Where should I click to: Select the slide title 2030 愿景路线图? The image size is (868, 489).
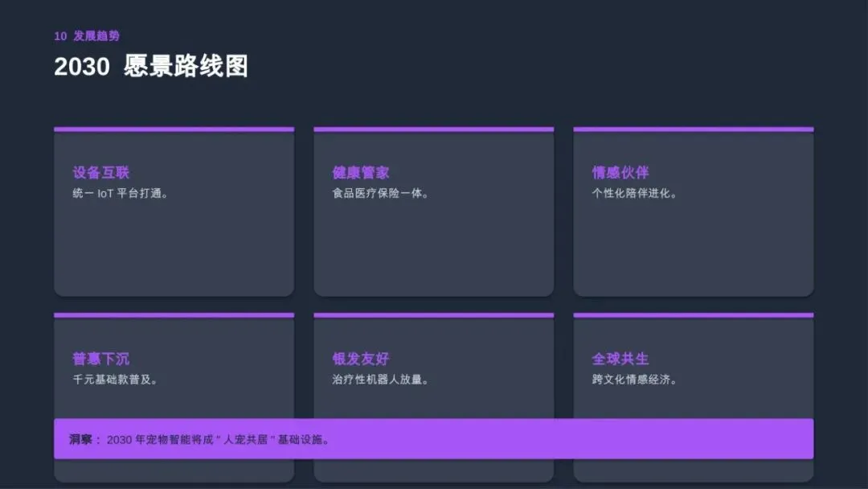[x=151, y=67]
